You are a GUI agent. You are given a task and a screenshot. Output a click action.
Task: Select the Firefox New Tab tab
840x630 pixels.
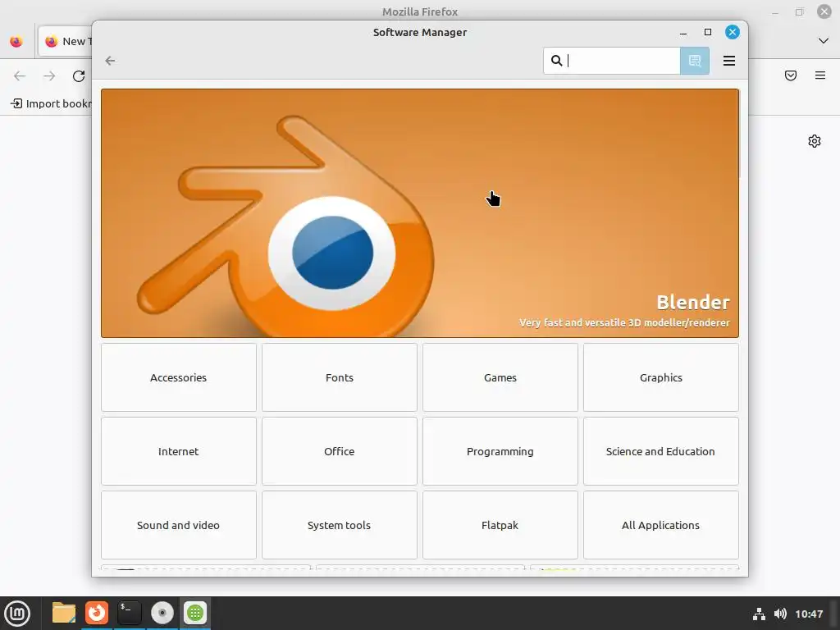66,41
